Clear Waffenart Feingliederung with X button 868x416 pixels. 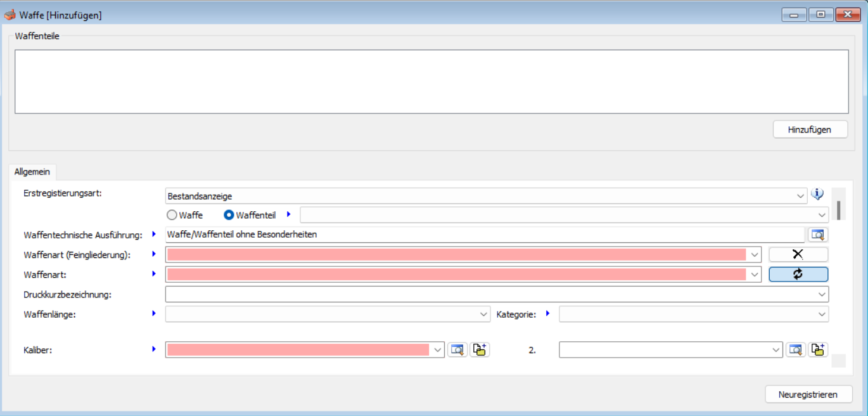click(798, 255)
